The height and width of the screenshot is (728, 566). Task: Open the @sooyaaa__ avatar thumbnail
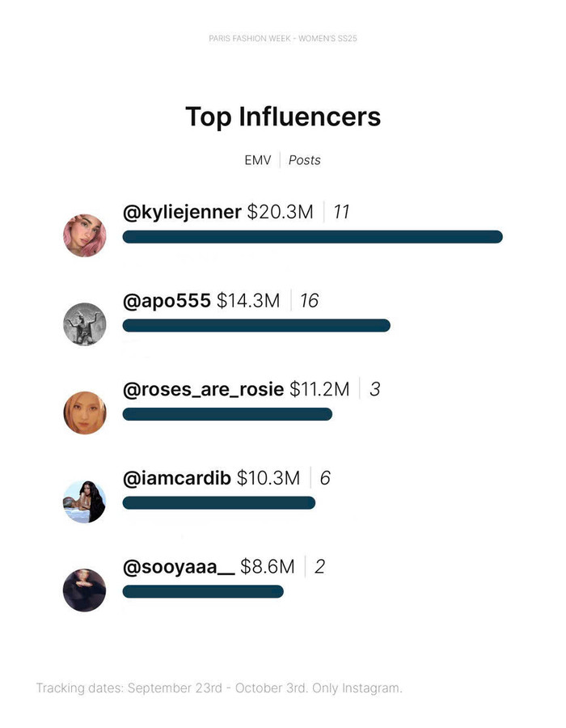[x=85, y=590]
